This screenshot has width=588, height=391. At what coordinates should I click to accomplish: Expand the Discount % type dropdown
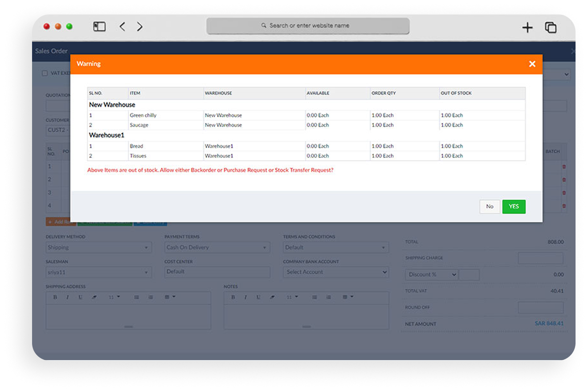(431, 275)
